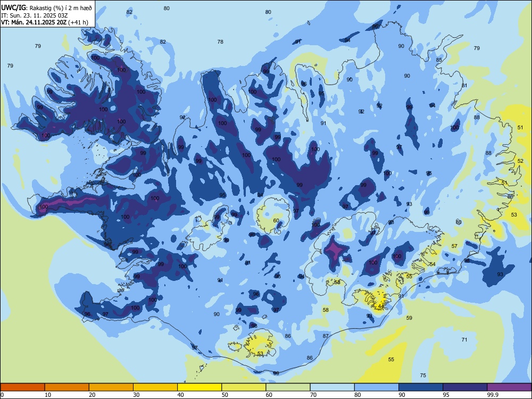Click the '57' humidity value
Screen dimensions: 532x399
pos(454,246)
